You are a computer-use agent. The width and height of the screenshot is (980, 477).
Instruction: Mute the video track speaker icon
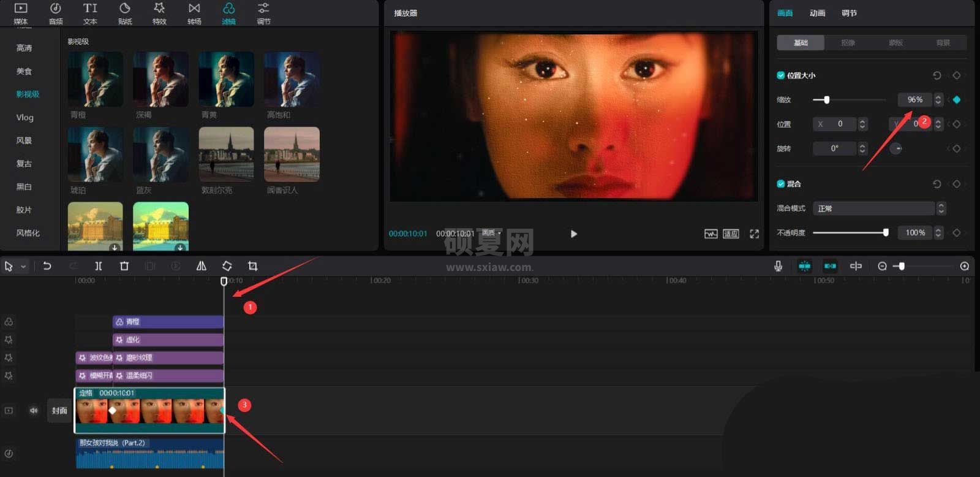coord(34,411)
